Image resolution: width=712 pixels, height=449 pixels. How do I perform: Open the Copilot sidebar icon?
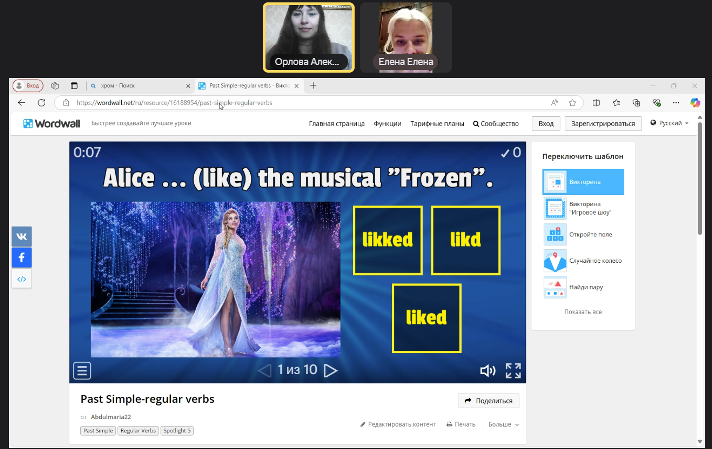695,103
